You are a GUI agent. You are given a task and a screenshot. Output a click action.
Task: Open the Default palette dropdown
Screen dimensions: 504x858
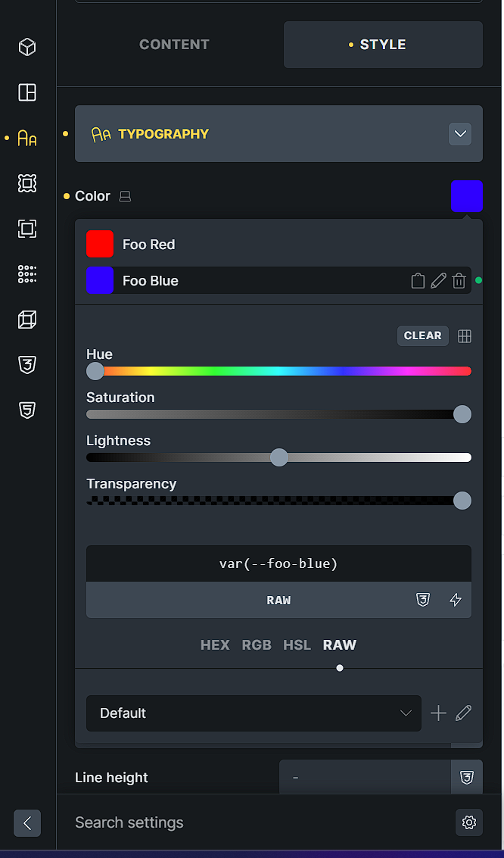coord(254,713)
